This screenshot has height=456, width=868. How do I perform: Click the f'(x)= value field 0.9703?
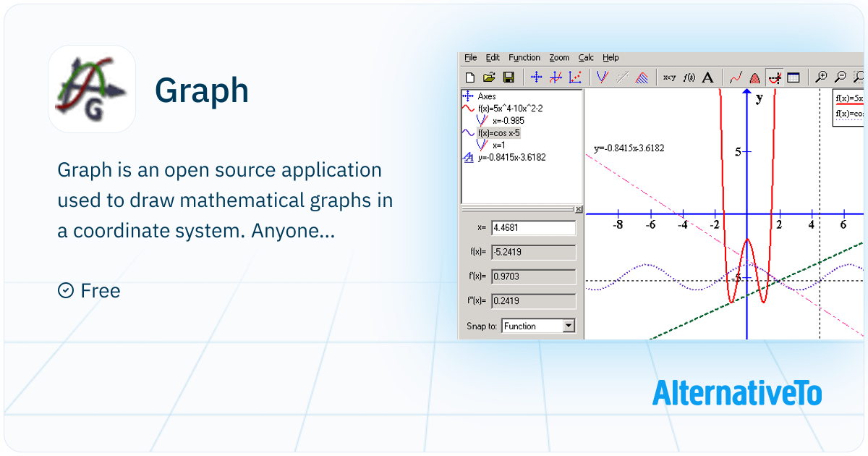pyautogui.click(x=533, y=276)
